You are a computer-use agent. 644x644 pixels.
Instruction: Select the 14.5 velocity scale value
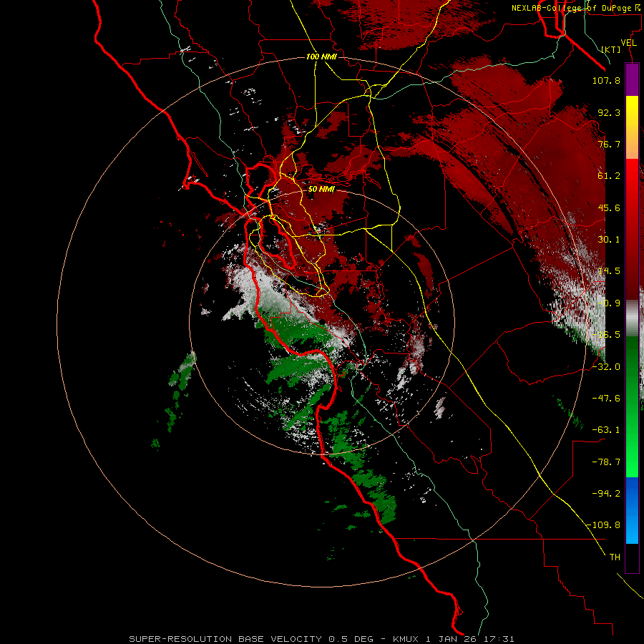click(x=609, y=271)
